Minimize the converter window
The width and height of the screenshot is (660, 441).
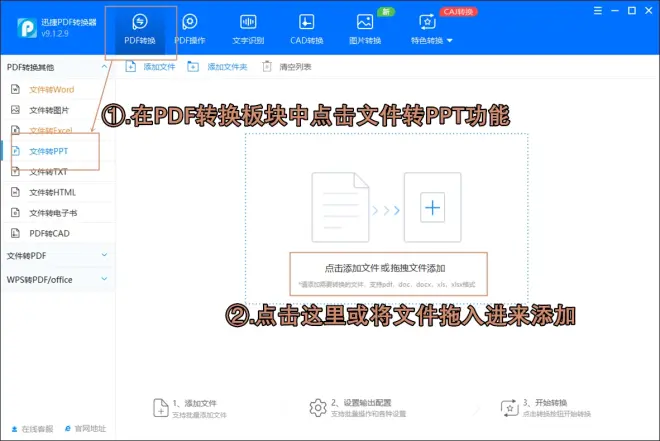(615, 11)
